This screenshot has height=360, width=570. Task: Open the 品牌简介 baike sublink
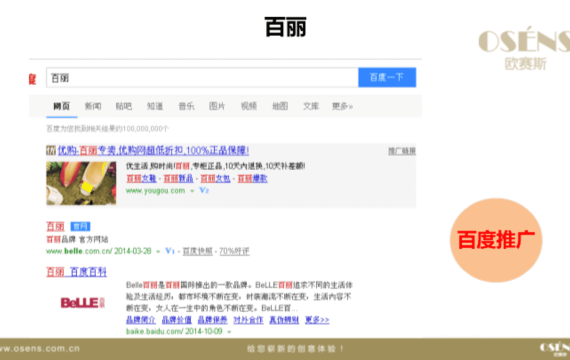click(141, 320)
